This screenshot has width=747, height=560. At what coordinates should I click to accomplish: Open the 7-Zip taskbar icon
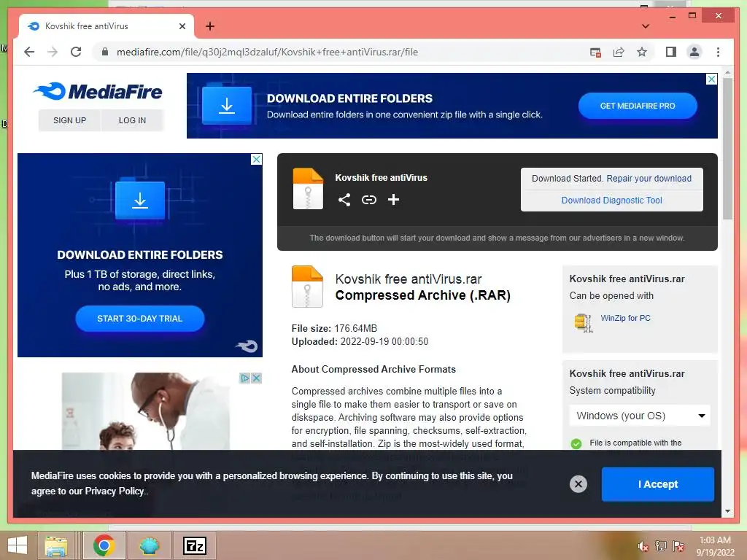coord(195,545)
